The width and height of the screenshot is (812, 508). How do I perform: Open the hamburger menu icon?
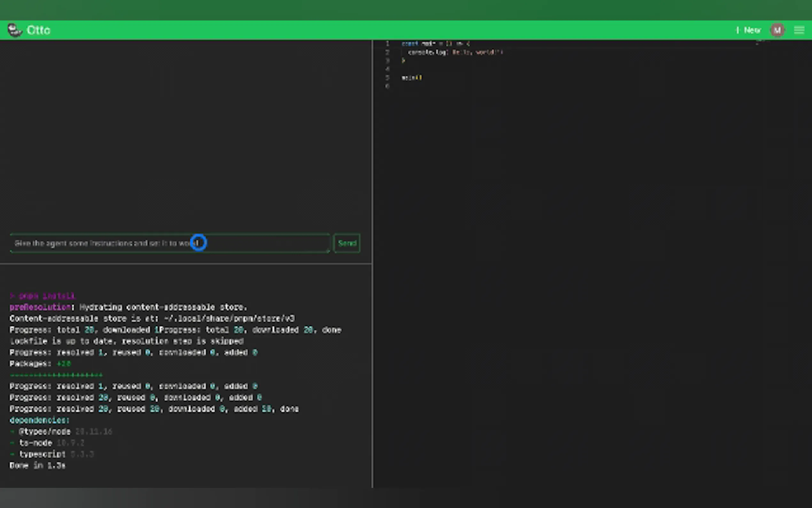point(799,30)
